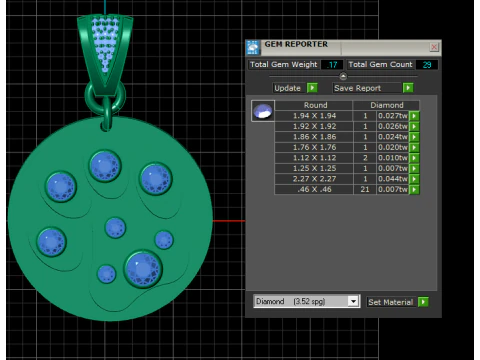This screenshot has height=360, width=480.
Task: Select the .46 X .46 size cell
Action: [x=314, y=190]
